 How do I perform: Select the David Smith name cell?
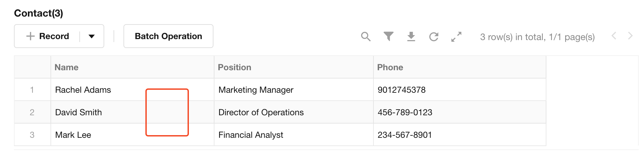click(78, 112)
